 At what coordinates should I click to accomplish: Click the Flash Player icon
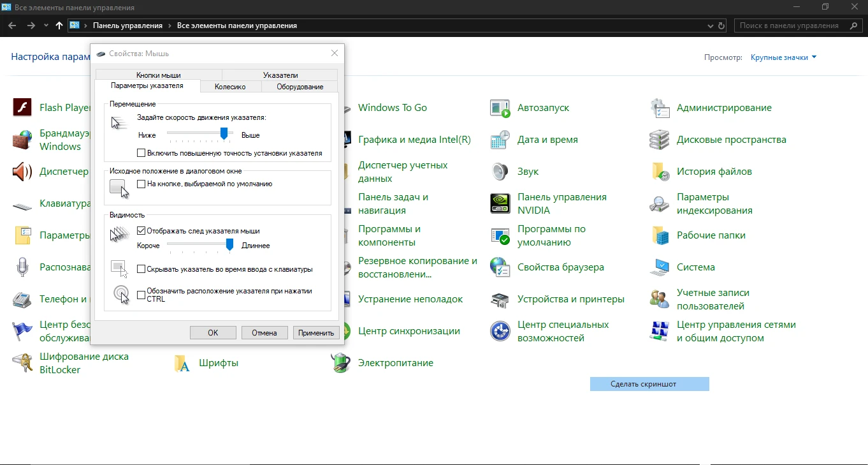[x=22, y=107]
